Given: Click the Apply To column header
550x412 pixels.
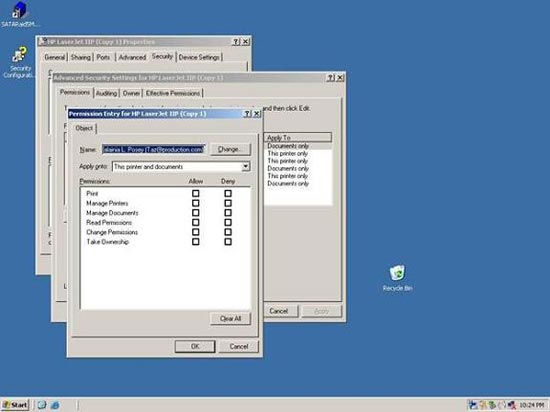Looking at the screenshot, I should pos(298,137).
